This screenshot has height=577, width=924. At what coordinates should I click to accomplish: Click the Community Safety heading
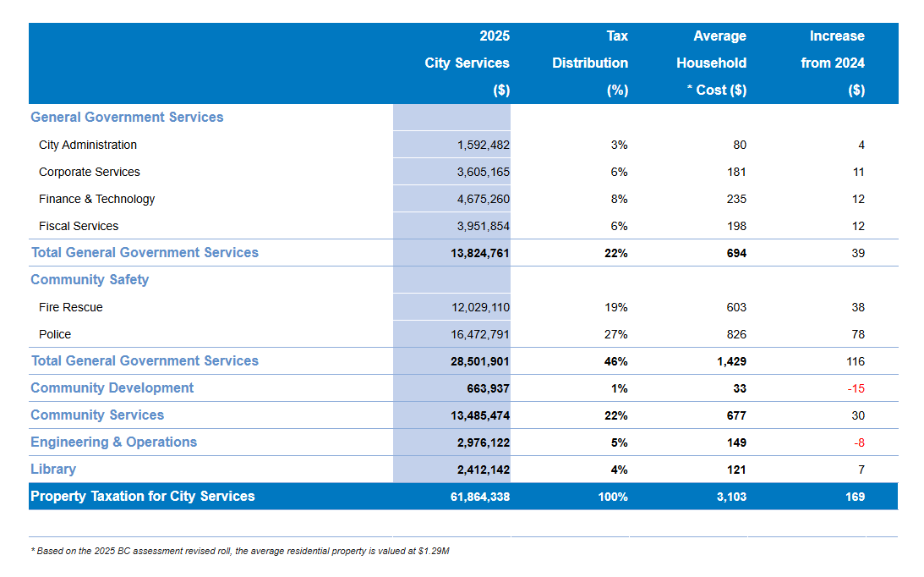(x=90, y=280)
